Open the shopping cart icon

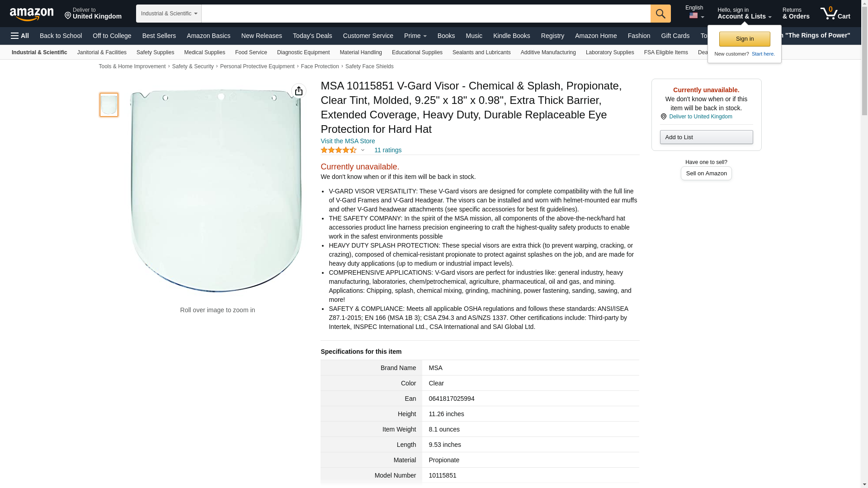click(x=835, y=13)
